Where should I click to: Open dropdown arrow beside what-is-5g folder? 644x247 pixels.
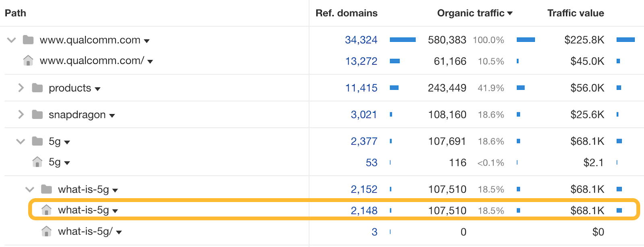coord(115,190)
